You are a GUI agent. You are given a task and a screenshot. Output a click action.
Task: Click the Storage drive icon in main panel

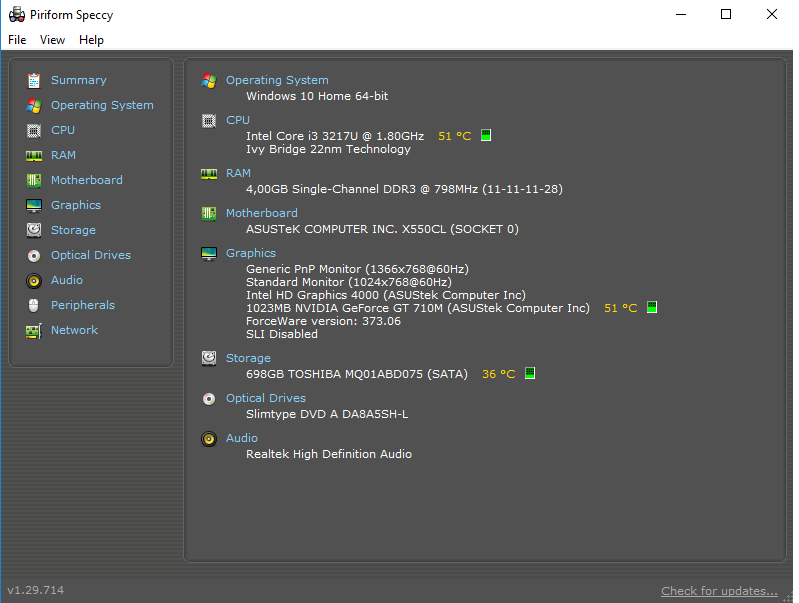[x=209, y=358]
